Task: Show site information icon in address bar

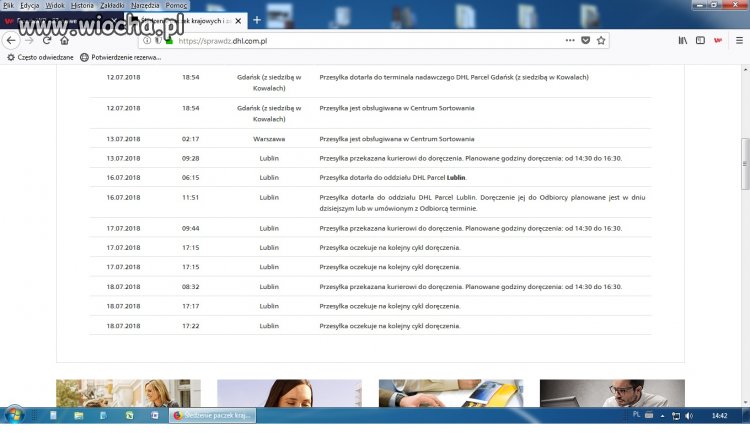Action: (x=147, y=41)
